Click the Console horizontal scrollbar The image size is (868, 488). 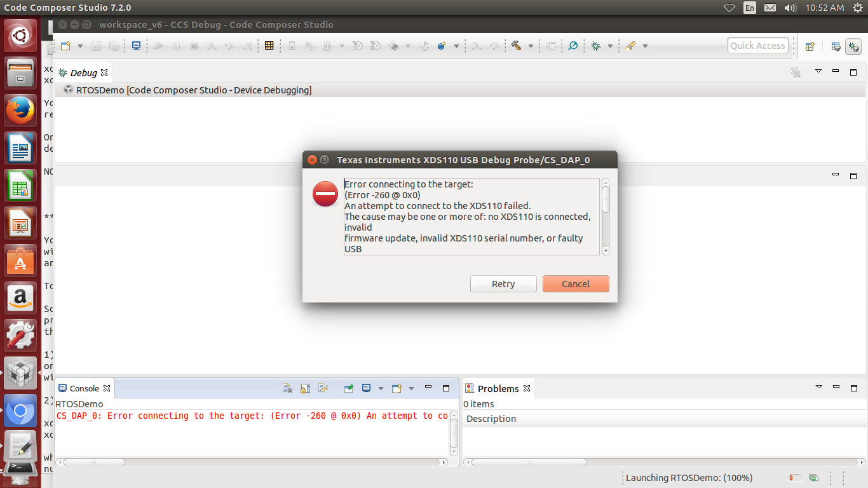[x=250, y=463]
